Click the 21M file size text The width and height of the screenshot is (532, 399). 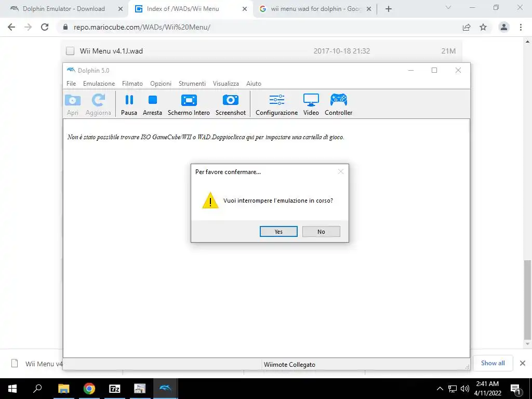[448, 51]
